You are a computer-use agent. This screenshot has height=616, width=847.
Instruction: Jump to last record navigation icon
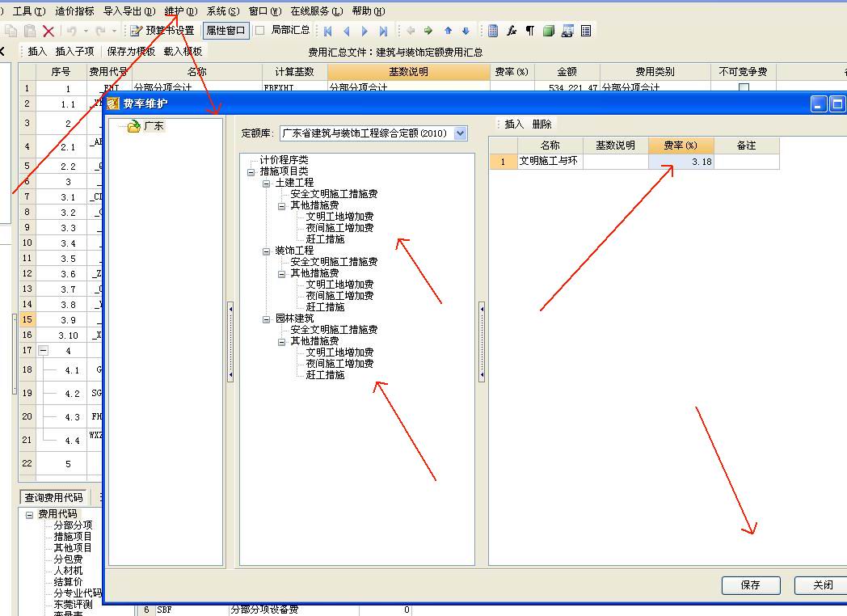383,31
